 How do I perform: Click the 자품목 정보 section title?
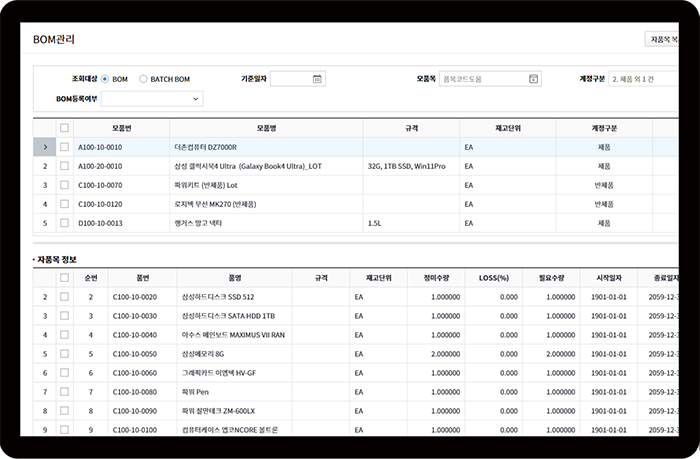[x=57, y=259]
